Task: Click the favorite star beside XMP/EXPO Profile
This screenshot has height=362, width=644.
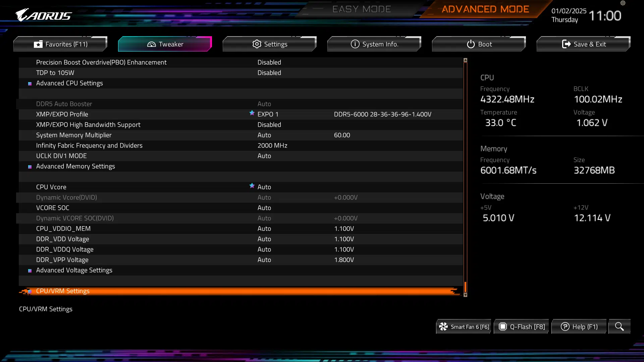Action: coord(252,113)
